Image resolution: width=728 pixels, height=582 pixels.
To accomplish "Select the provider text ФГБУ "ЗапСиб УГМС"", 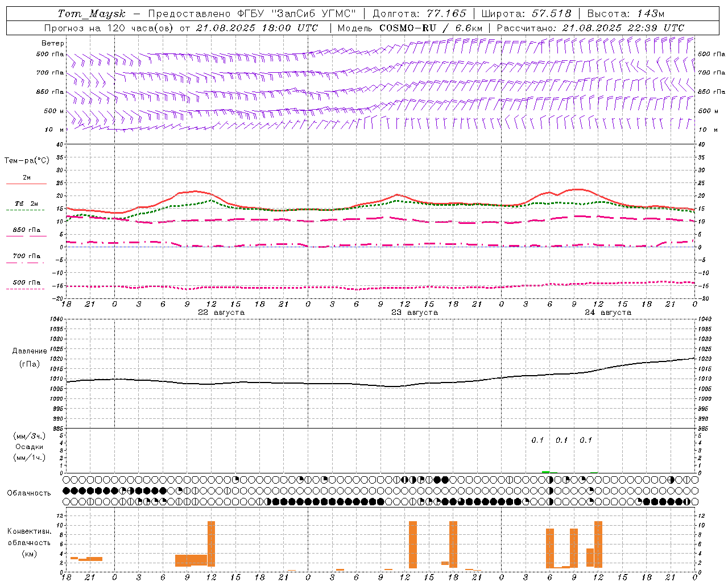I will pyautogui.click(x=297, y=14).
